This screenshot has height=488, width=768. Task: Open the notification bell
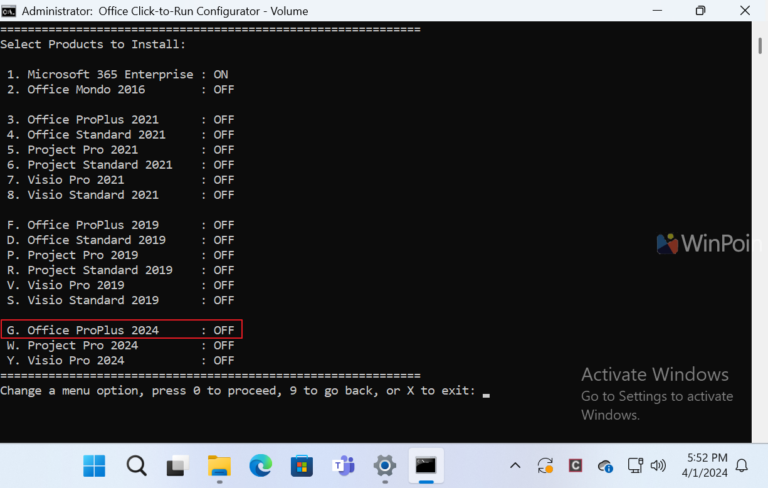click(742, 466)
